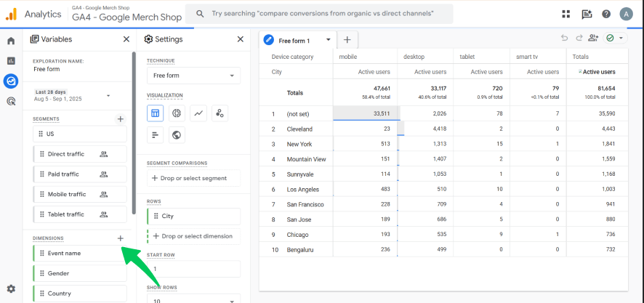The height and width of the screenshot is (303, 644).
Task: Select the Gender dimension
Action: (80, 273)
